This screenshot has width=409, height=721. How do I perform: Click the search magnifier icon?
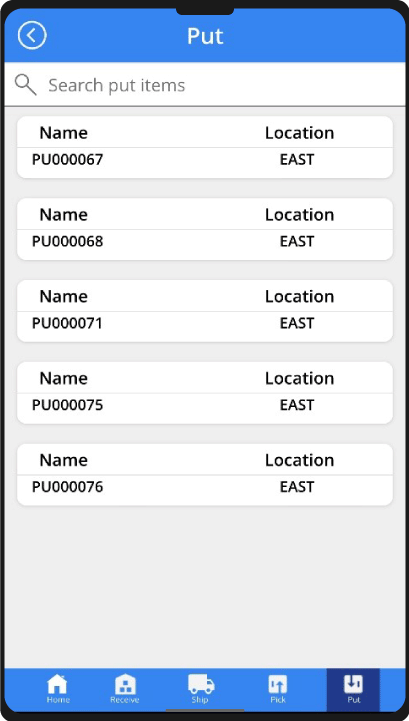(25, 85)
